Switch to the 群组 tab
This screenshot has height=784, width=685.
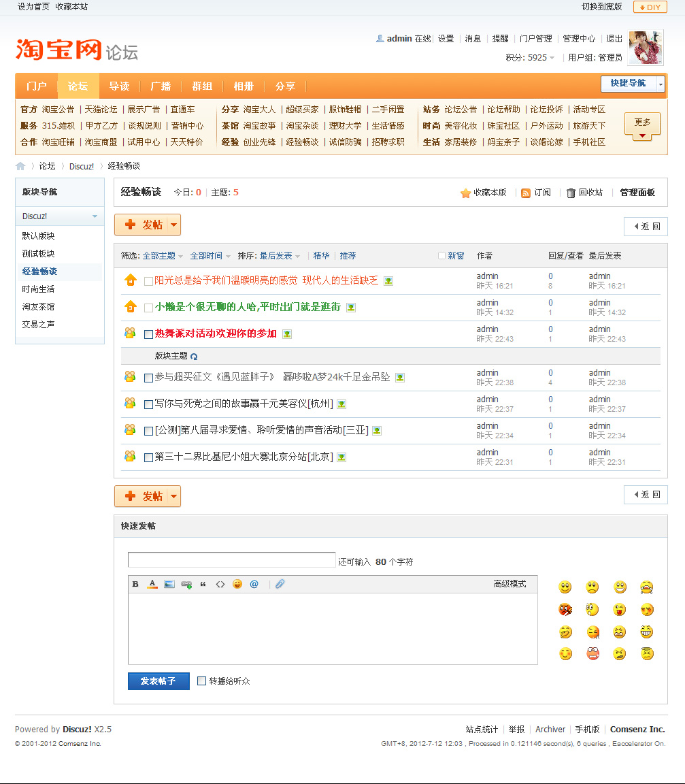(x=202, y=86)
